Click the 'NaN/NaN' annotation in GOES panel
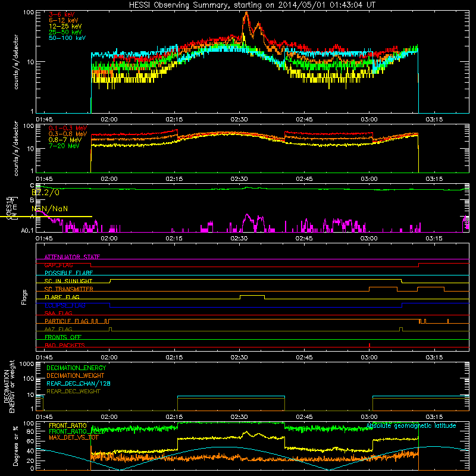This screenshot has width=476, height=476. pyautogui.click(x=50, y=209)
